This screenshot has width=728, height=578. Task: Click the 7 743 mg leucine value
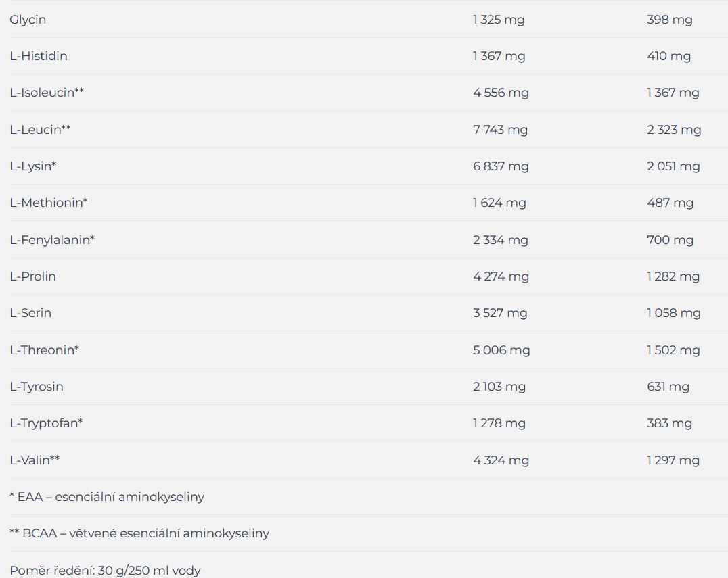501,130
